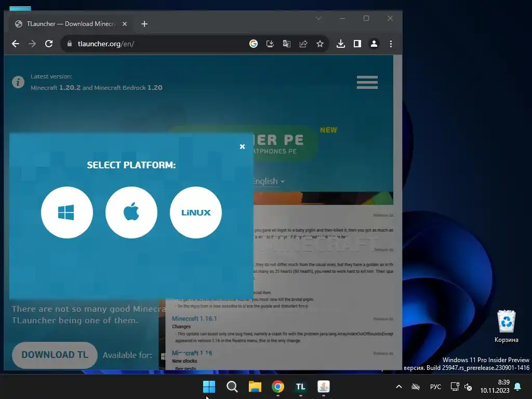Click the install app icon in address bar

coord(270,44)
